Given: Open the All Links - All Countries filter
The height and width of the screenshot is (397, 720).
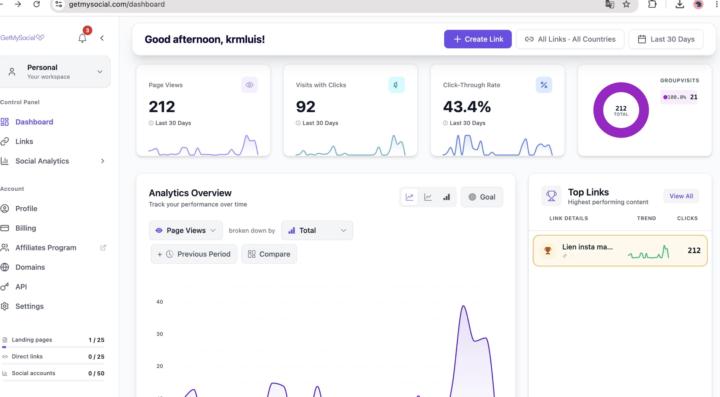Looking at the screenshot, I should (x=570, y=39).
